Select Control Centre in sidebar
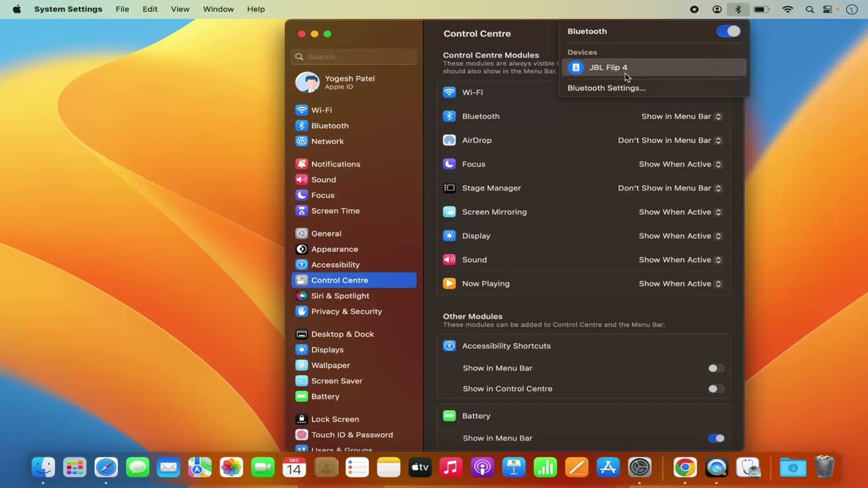Viewport: 868px width, 488px height. point(354,280)
